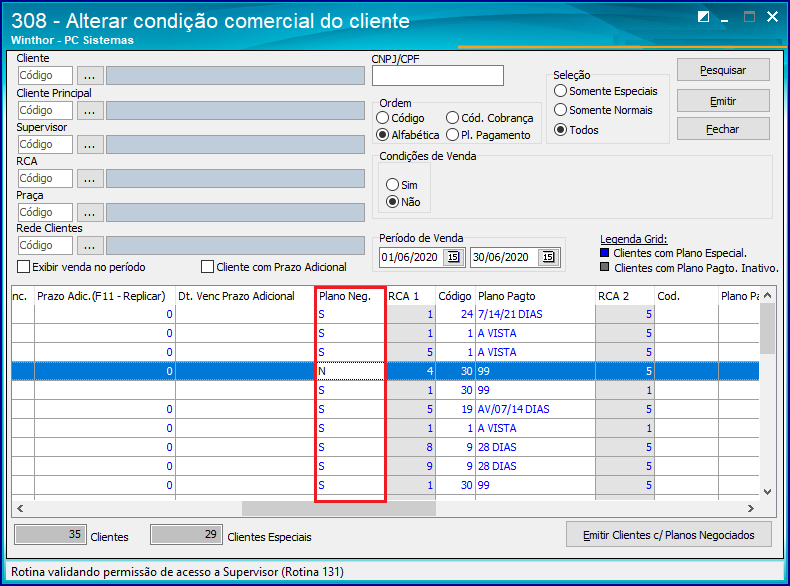Screen dimensions: 790x586
Task: Click the CNPJ/CPF input field
Action: click(x=437, y=76)
